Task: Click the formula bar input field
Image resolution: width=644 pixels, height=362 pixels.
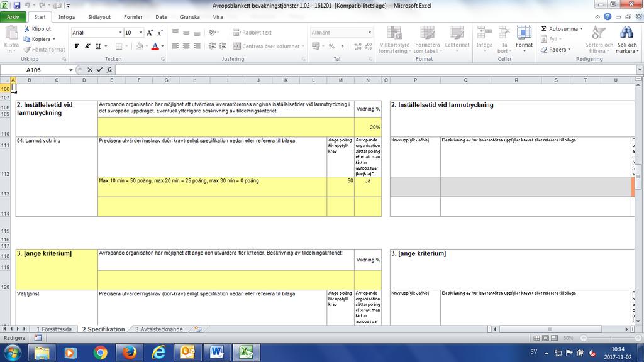Action: point(375,70)
